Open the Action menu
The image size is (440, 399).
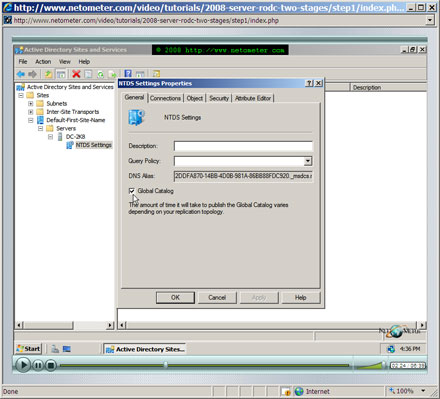pyautogui.click(x=43, y=62)
